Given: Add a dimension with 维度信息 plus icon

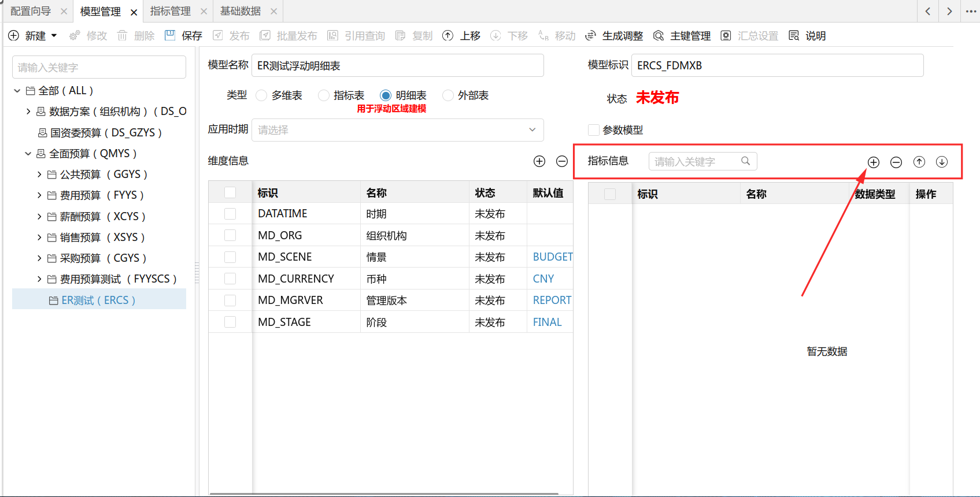Looking at the screenshot, I should [539, 161].
